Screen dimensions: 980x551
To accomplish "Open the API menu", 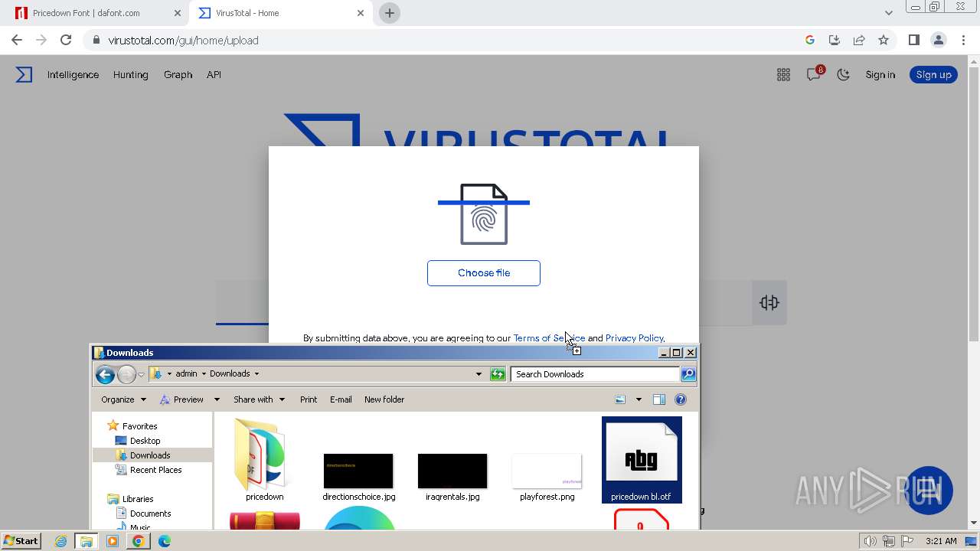I will (214, 74).
